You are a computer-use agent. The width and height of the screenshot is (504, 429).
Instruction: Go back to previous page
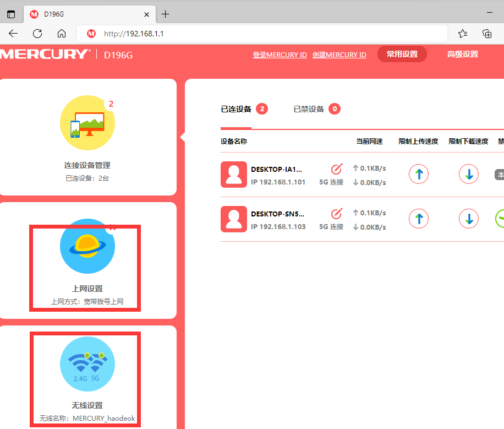pos(13,34)
